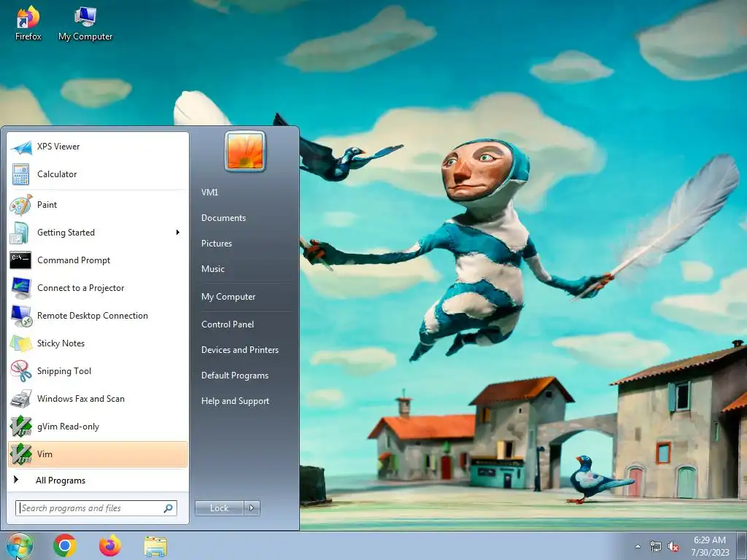This screenshot has height=560, width=747.
Task: Click the user account picture
Action: tap(245, 152)
